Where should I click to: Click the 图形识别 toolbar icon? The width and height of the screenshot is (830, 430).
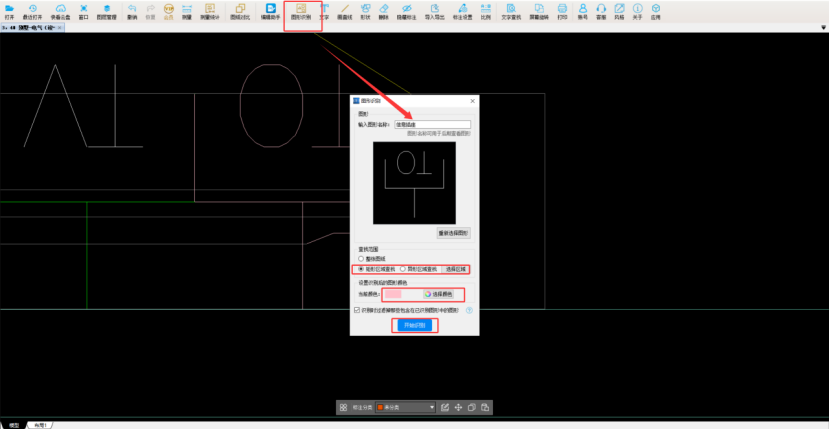point(301,12)
